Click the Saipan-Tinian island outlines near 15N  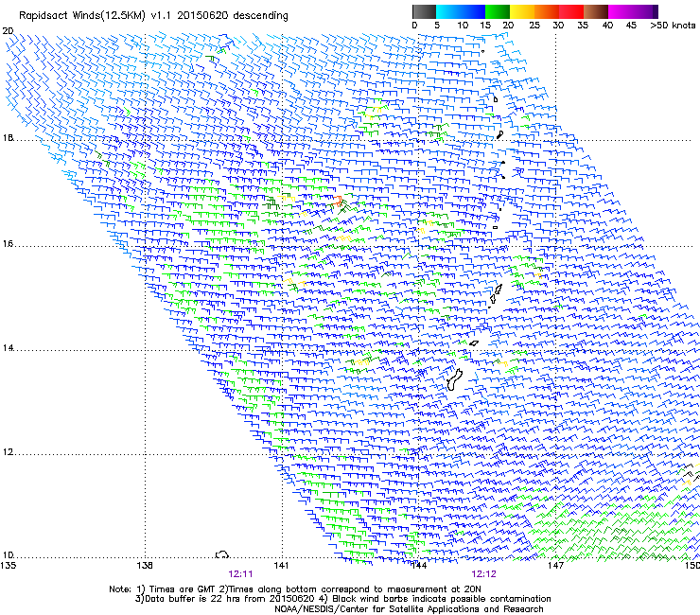click(495, 294)
